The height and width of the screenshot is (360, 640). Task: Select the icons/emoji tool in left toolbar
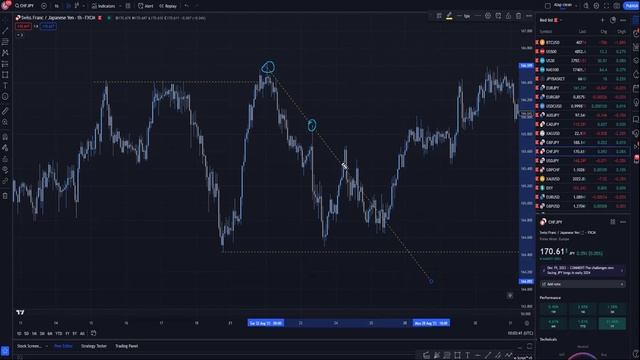pyautogui.click(x=5, y=97)
